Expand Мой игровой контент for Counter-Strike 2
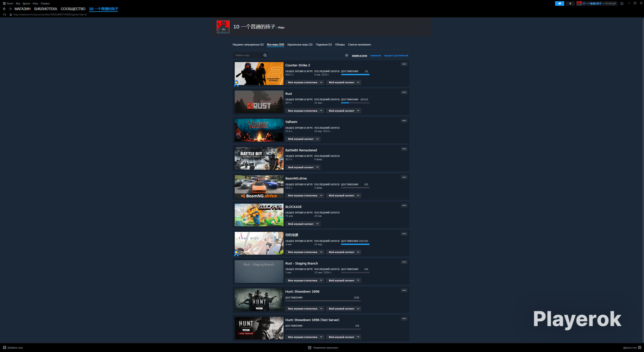The image size is (644, 352). coord(344,82)
